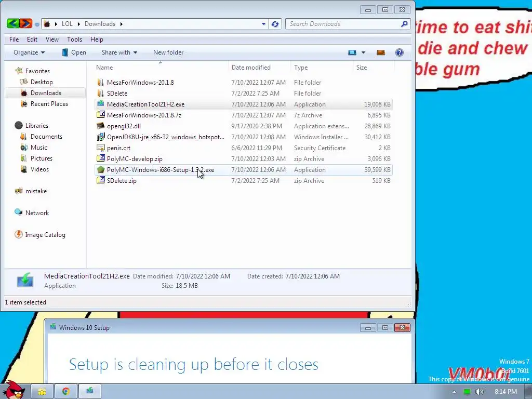Expand the Organize dropdown
Viewport: 532px width, 399px height.
point(29,52)
